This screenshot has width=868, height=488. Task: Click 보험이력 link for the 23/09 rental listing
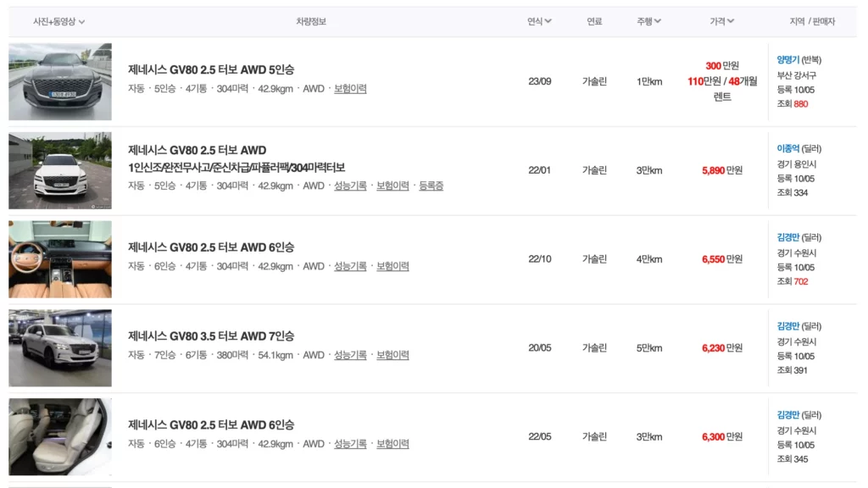[x=350, y=89]
